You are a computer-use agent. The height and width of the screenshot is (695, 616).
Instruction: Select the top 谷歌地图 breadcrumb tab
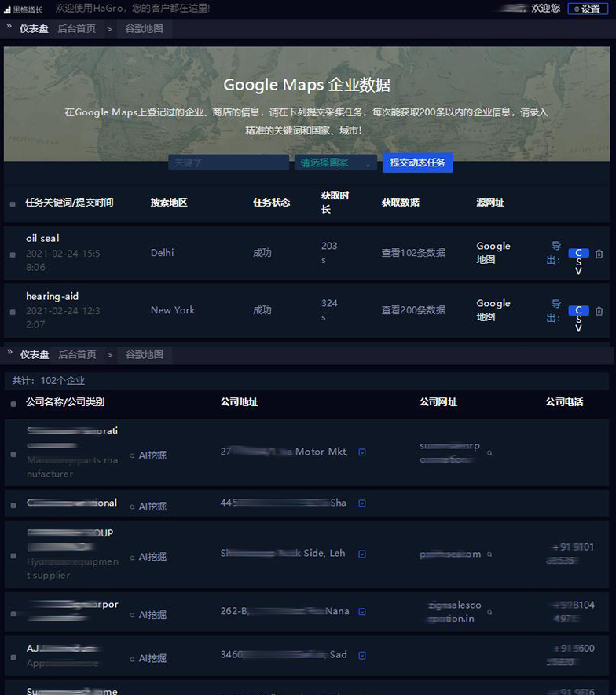(x=144, y=28)
